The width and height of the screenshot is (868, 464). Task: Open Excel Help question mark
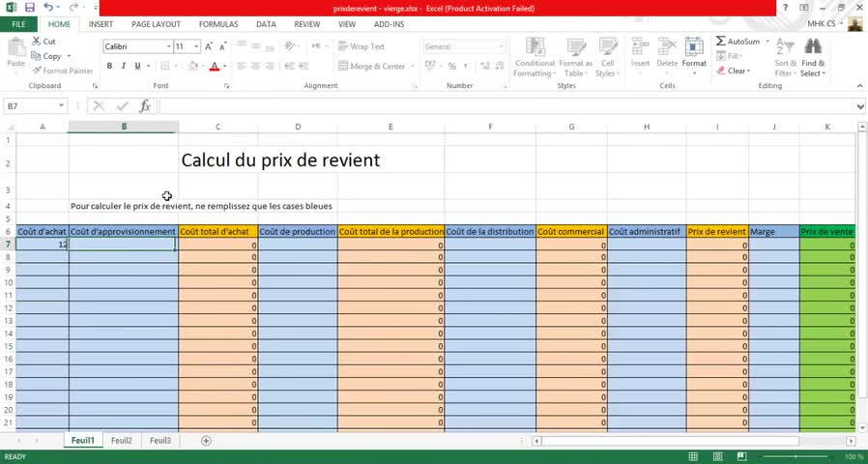point(785,8)
